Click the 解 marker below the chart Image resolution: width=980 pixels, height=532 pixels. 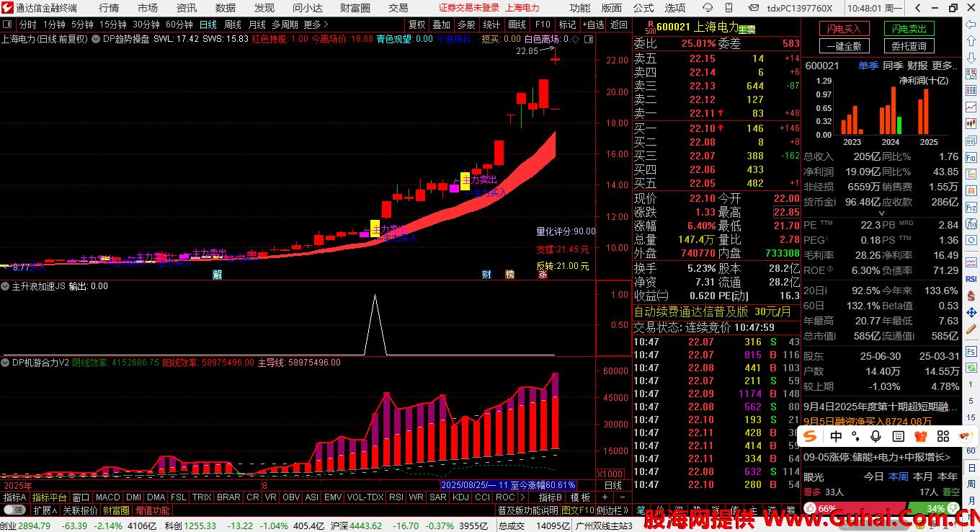tap(218, 275)
